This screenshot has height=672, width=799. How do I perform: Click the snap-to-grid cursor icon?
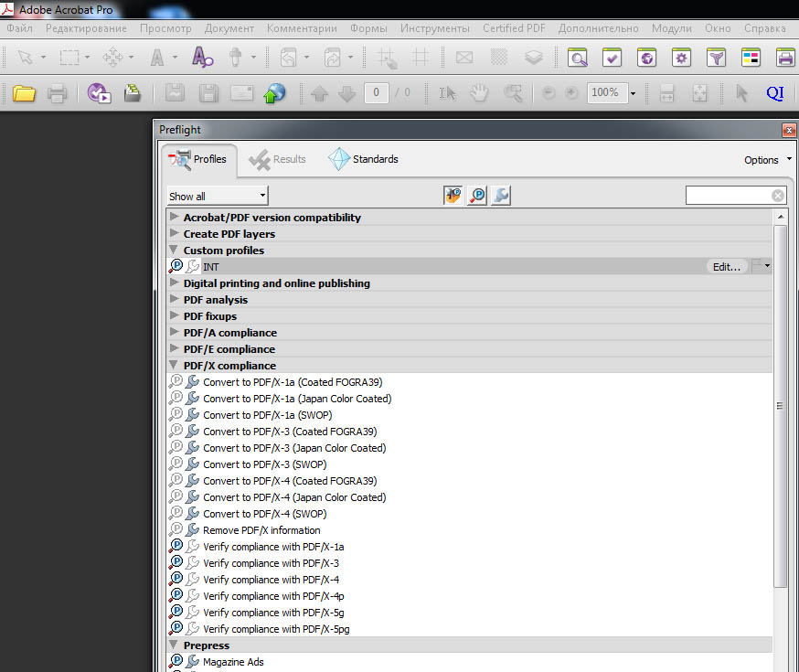pos(387,58)
